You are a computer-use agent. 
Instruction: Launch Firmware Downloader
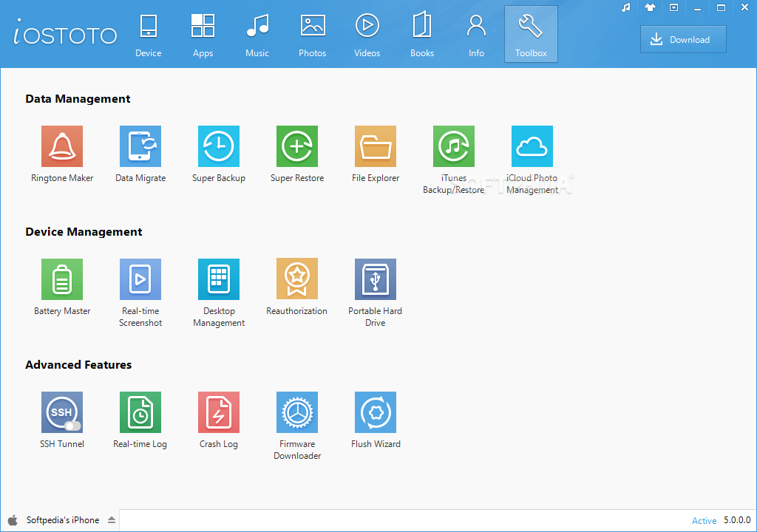point(297,412)
